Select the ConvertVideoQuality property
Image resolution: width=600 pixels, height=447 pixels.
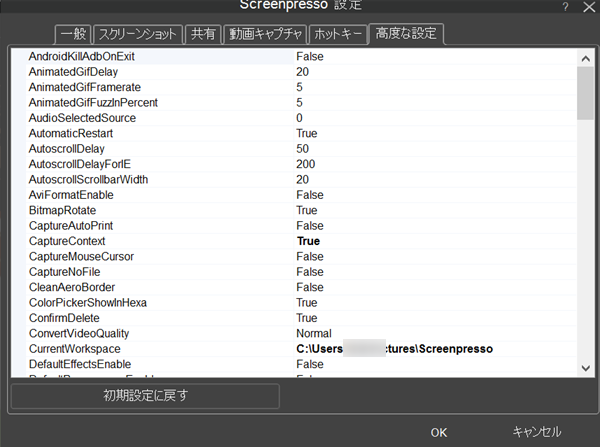(x=79, y=333)
